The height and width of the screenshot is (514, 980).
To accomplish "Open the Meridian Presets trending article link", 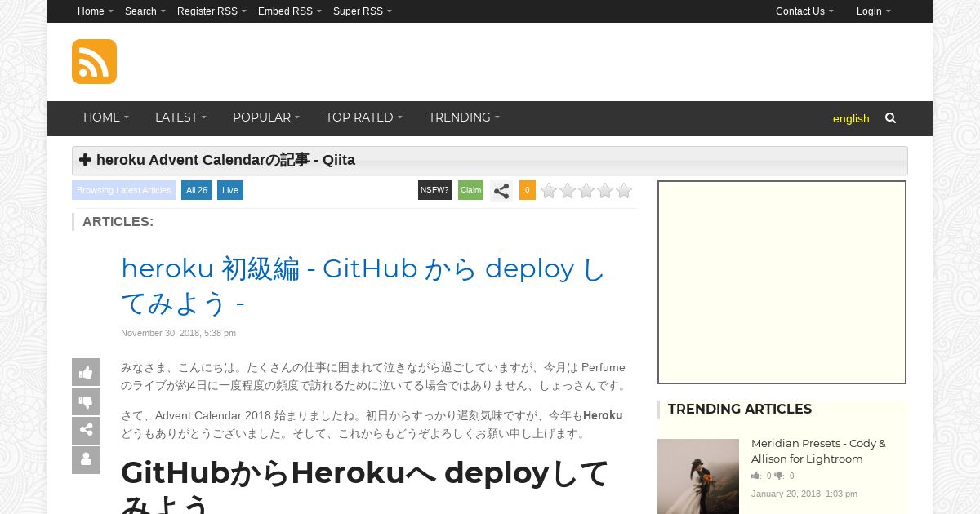I will tap(818, 451).
